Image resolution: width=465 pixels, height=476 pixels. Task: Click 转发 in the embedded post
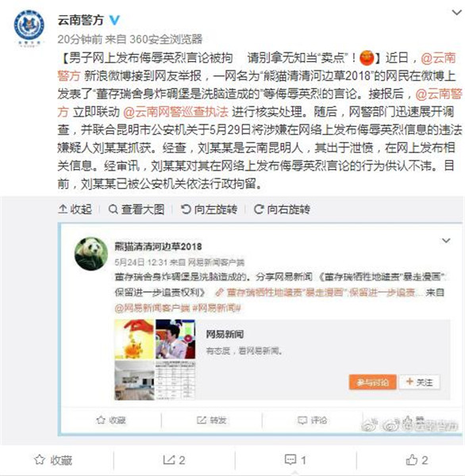pos(211,420)
